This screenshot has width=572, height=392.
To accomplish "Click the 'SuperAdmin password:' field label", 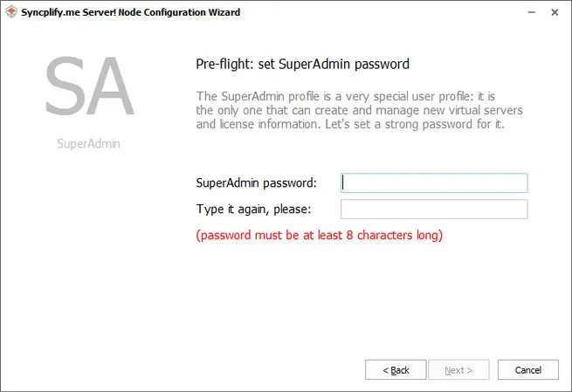I will [257, 183].
